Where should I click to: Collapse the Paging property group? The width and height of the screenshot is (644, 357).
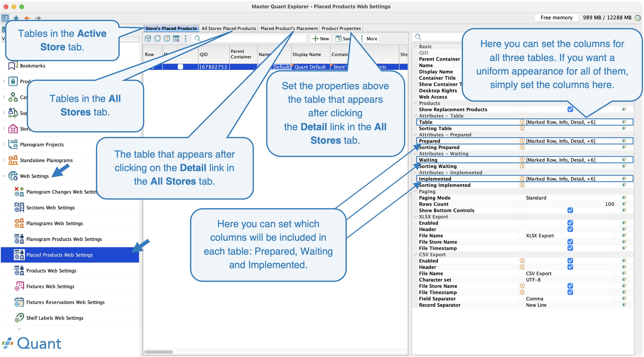coord(415,192)
